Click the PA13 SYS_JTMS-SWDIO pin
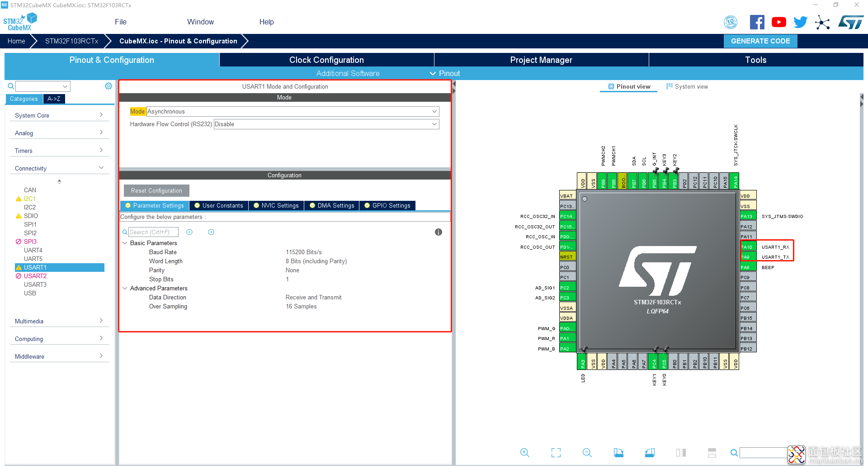Image resolution: width=868 pixels, height=469 pixels. pos(748,216)
